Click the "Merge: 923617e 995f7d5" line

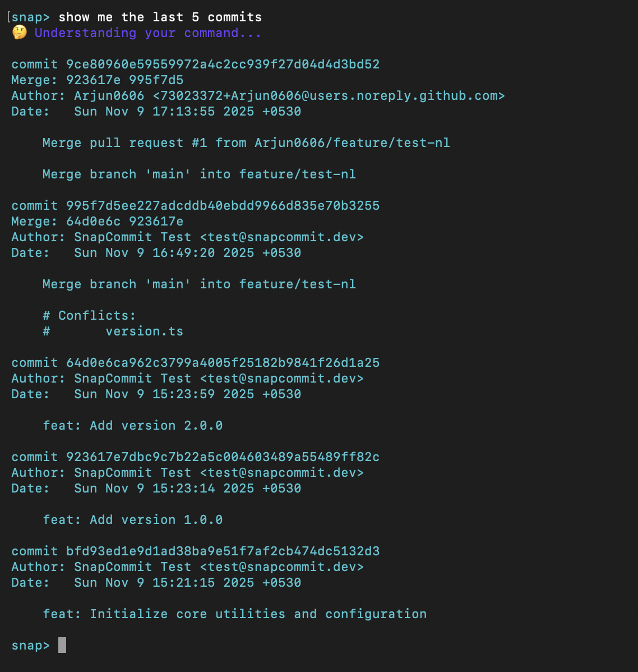pyautogui.click(x=97, y=80)
